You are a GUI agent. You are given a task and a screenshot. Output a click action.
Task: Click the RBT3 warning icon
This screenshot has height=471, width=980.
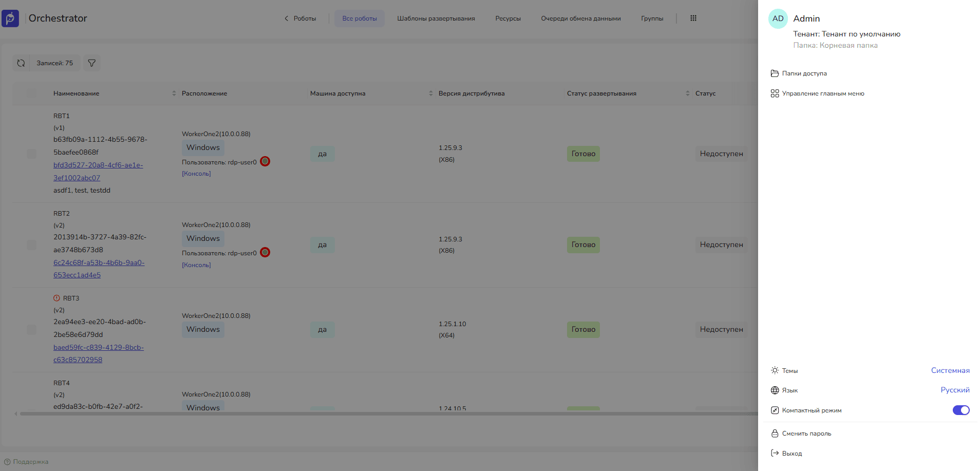click(x=56, y=298)
